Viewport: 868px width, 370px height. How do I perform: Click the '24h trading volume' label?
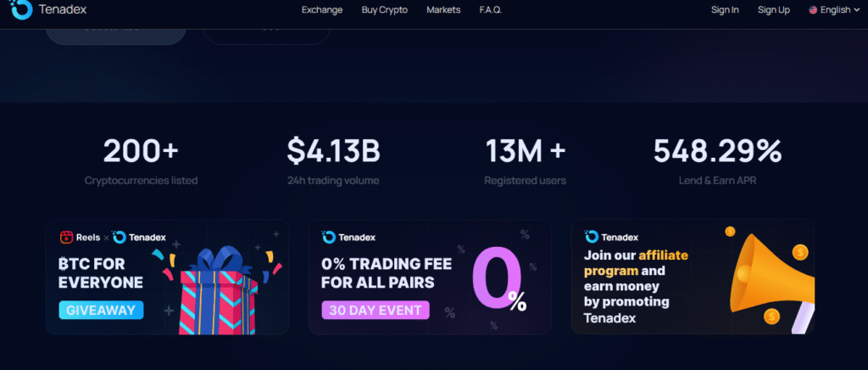tap(333, 181)
